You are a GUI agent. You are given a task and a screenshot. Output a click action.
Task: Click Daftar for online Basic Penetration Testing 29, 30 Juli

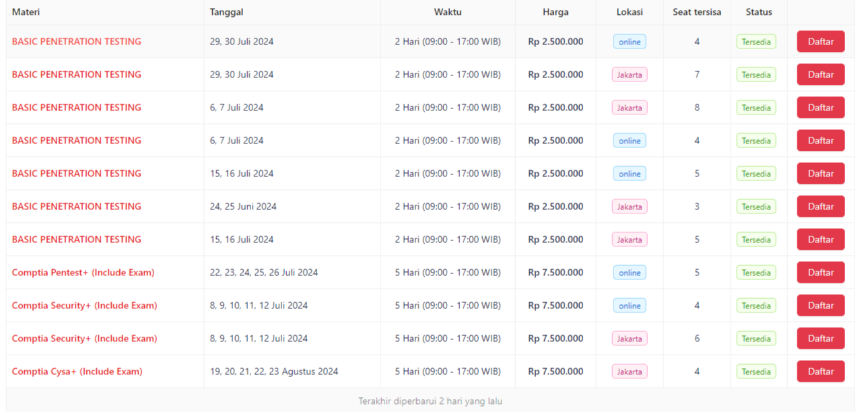tap(820, 42)
